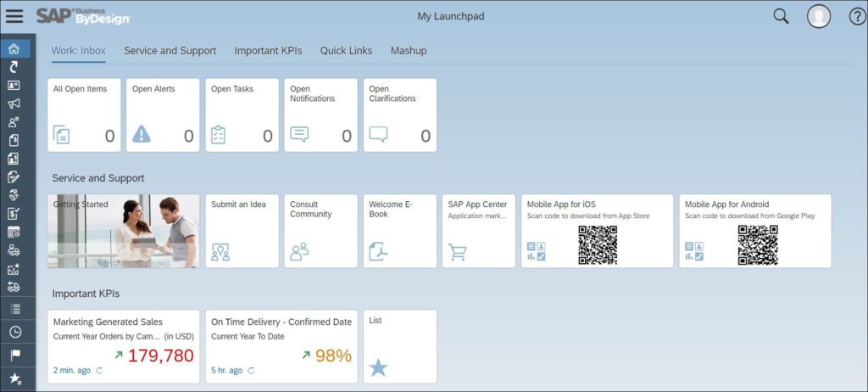
Task: Open the calendar sidebar icon
Action: tap(14, 232)
